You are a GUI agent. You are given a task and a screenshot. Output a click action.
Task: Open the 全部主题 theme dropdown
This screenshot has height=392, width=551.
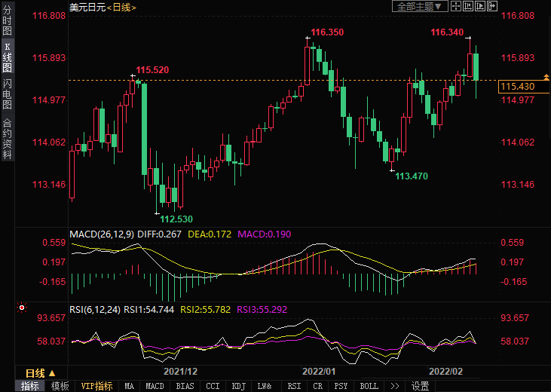(x=420, y=6)
